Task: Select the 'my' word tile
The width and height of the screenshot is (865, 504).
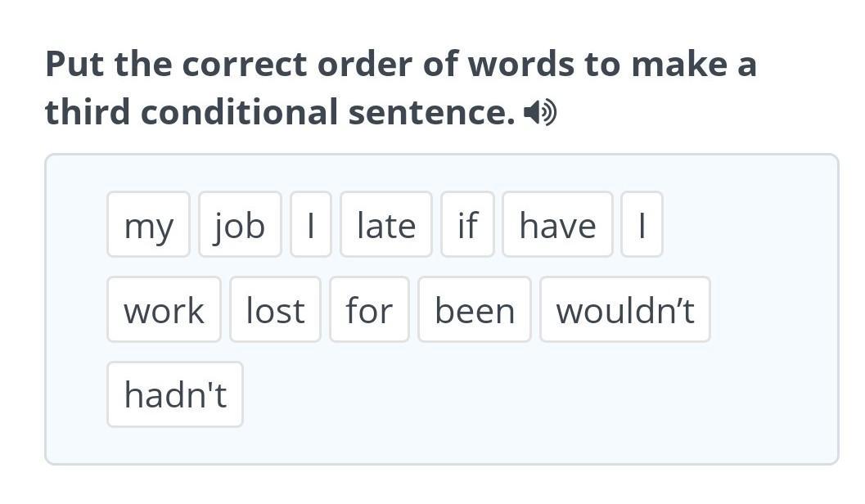Action: pyautogui.click(x=148, y=224)
